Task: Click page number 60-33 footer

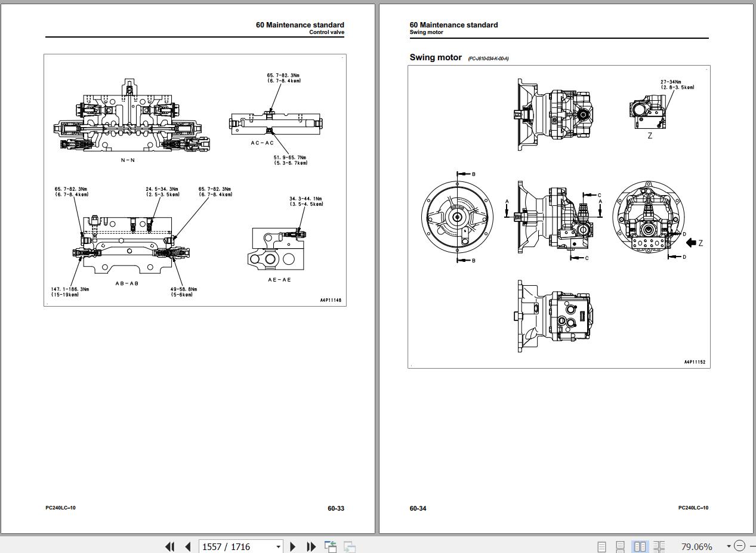Action: point(336,508)
